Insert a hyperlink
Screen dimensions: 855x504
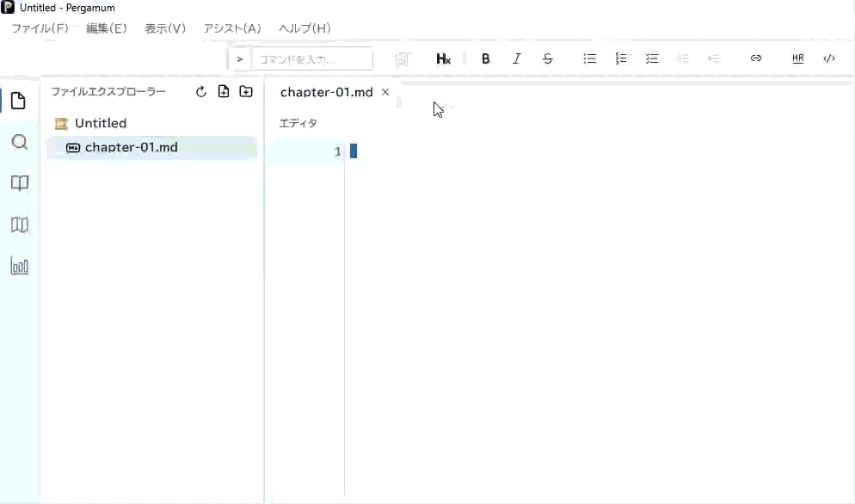pos(756,58)
